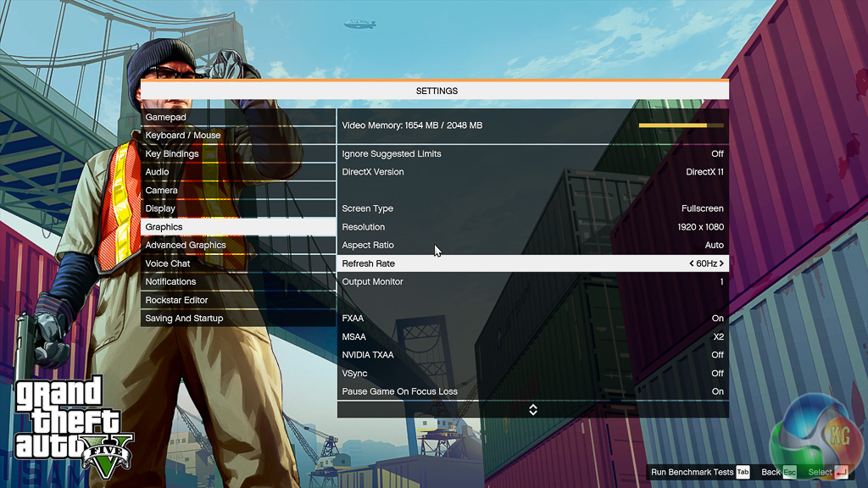Toggle the FXAA setting

click(x=532, y=319)
